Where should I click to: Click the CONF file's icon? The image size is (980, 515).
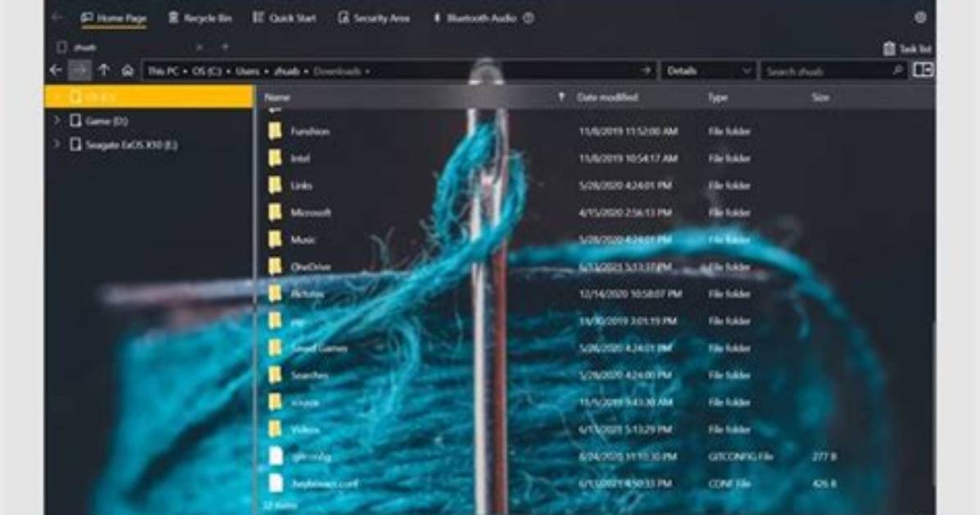pyautogui.click(x=275, y=483)
